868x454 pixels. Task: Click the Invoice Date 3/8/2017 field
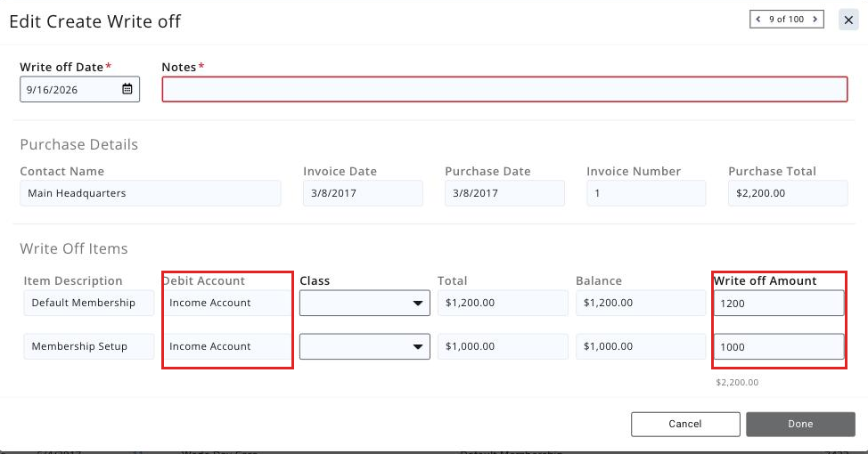363,193
